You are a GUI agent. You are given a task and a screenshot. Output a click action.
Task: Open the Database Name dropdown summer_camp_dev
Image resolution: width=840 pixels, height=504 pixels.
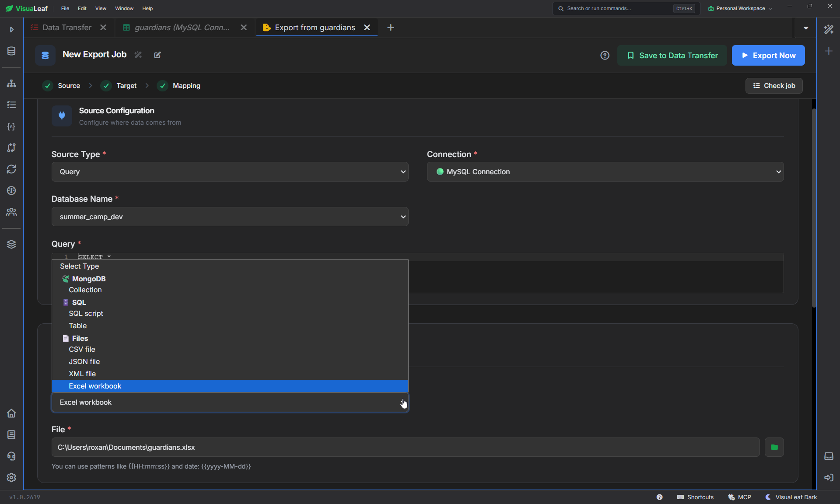[230, 217]
